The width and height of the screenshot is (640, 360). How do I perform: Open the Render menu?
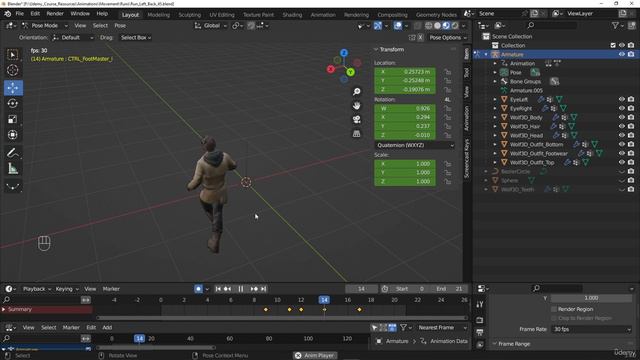point(55,14)
